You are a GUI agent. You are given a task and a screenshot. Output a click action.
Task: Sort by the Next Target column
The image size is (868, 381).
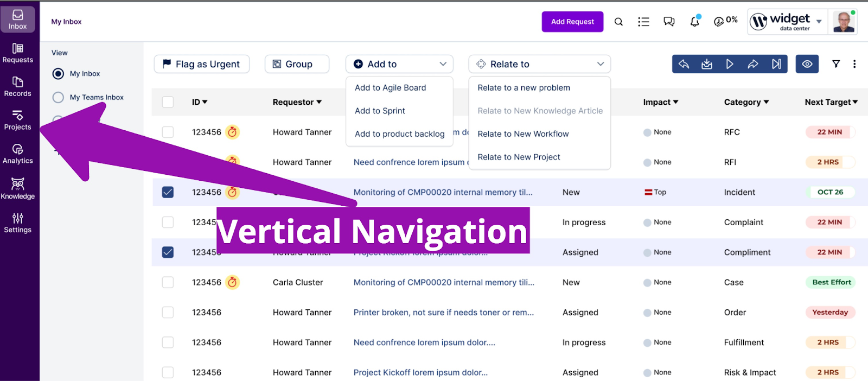point(831,102)
